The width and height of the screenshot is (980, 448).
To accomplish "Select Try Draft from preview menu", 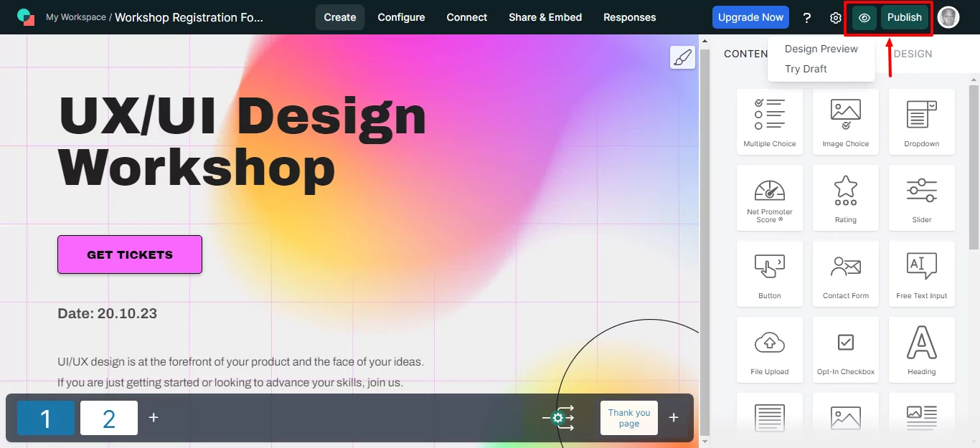I will (x=806, y=69).
